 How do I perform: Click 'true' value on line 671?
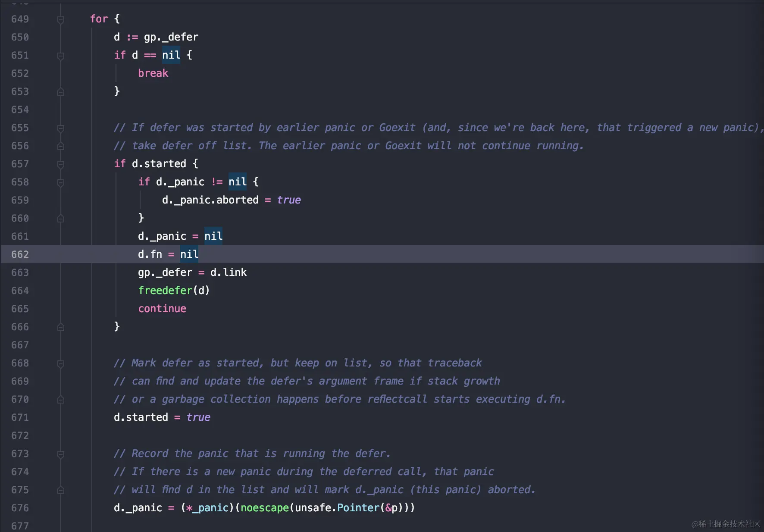(x=198, y=417)
